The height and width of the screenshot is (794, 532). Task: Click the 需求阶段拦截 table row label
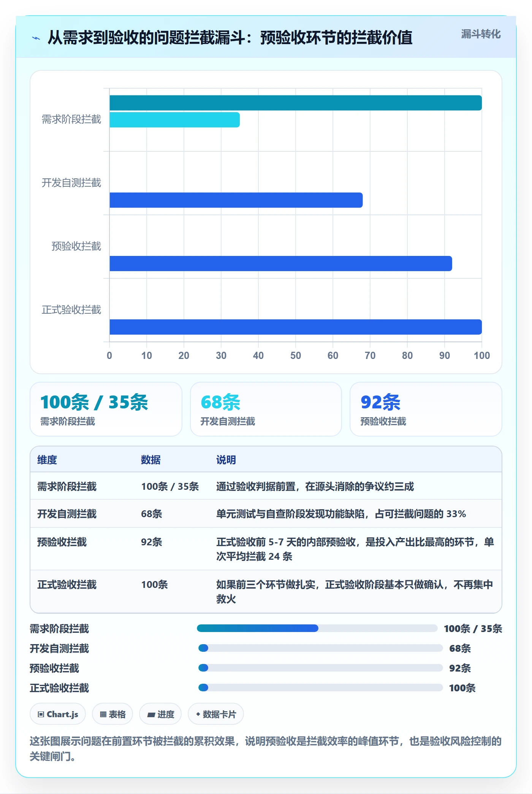tap(67, 486)
